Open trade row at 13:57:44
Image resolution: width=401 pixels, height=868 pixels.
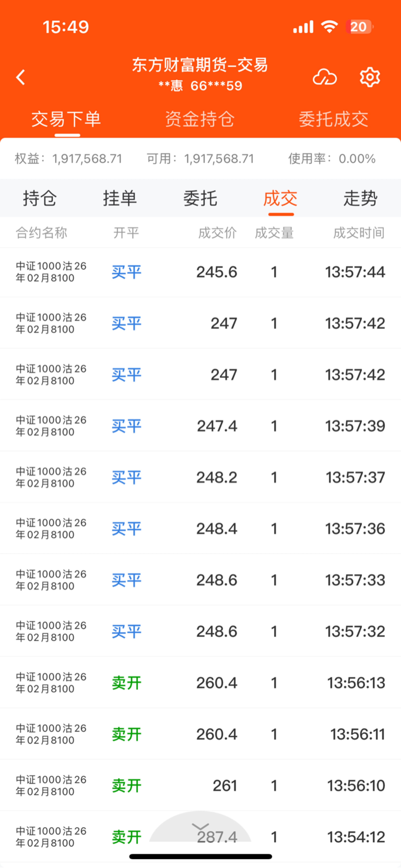point(200,272)
